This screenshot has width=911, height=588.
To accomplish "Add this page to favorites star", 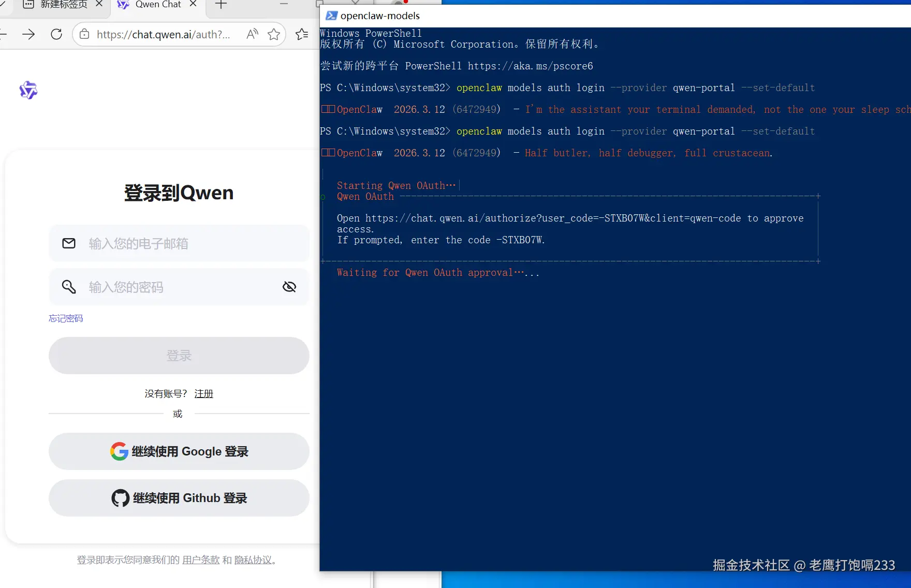I will [274, 34].
